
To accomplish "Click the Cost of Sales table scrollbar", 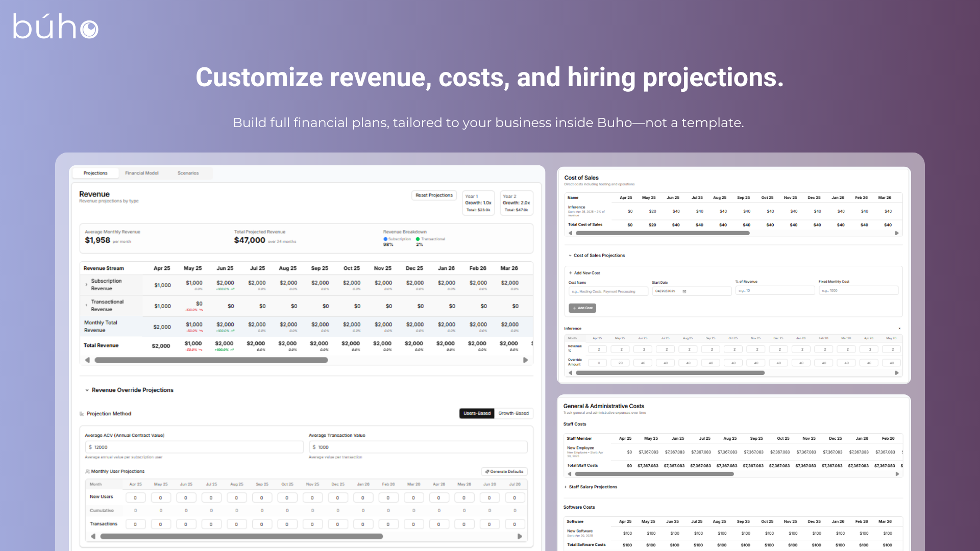I will point(663,233).
